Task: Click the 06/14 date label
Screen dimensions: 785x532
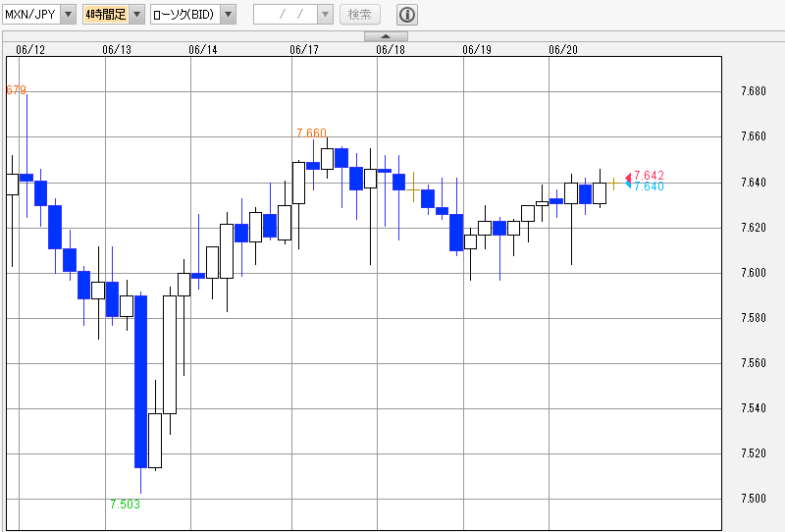Action: point(203,50)
